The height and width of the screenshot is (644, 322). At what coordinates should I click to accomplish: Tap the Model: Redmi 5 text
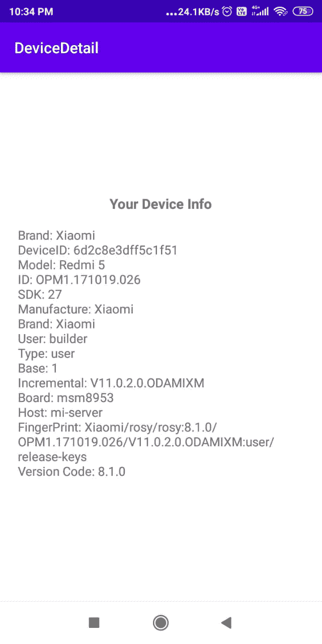[61, 265]
